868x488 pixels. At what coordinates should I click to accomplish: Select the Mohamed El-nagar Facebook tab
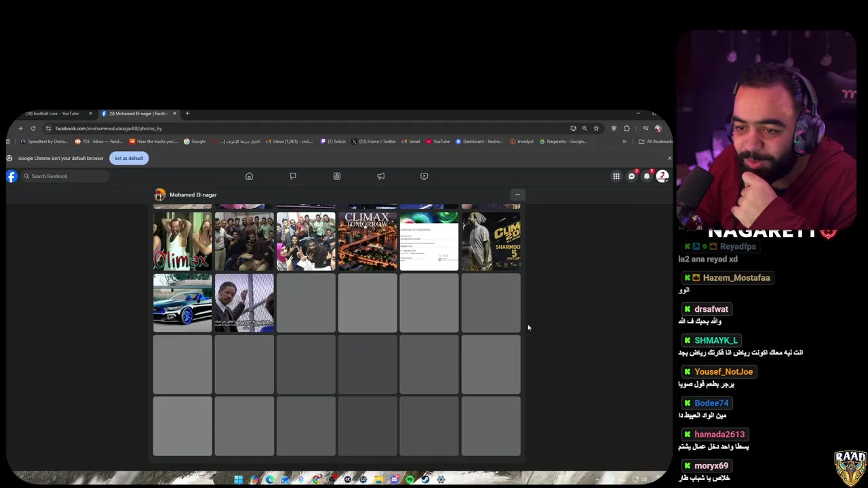138,113
